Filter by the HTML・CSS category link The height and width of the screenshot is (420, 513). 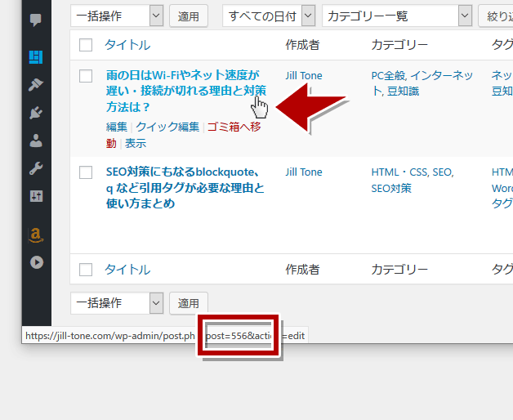pyautogui.click(x=399, y=172)
